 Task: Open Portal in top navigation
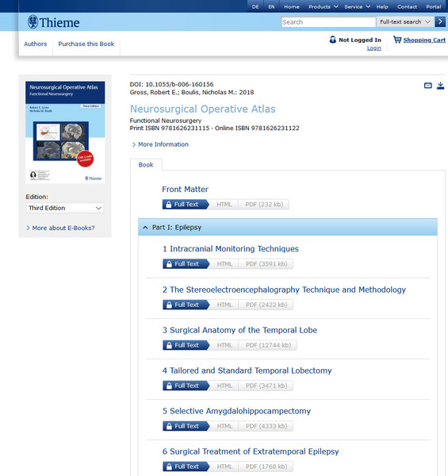(x=434, y=6)
